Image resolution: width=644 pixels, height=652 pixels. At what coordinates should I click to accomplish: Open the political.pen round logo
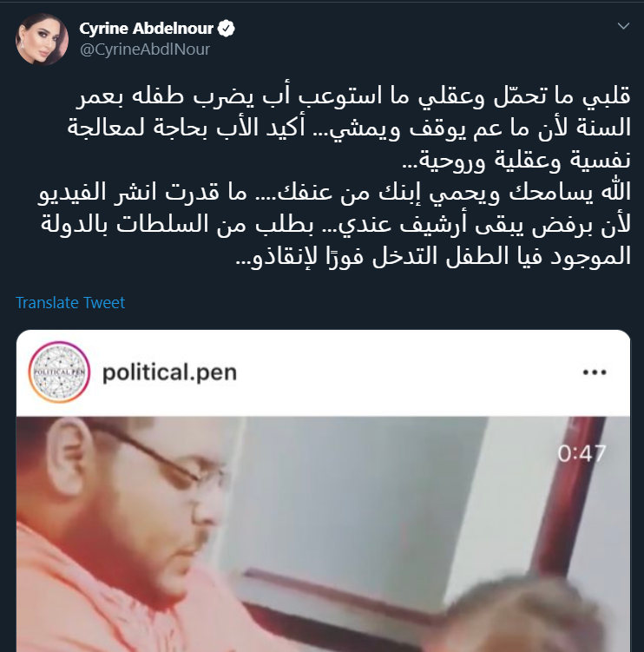[x=59, y=372]
